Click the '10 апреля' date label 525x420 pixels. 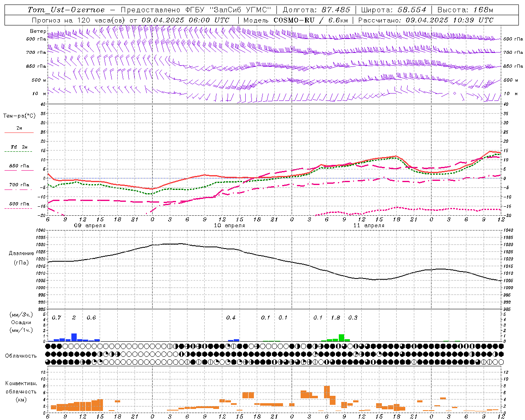coord(229,226)
